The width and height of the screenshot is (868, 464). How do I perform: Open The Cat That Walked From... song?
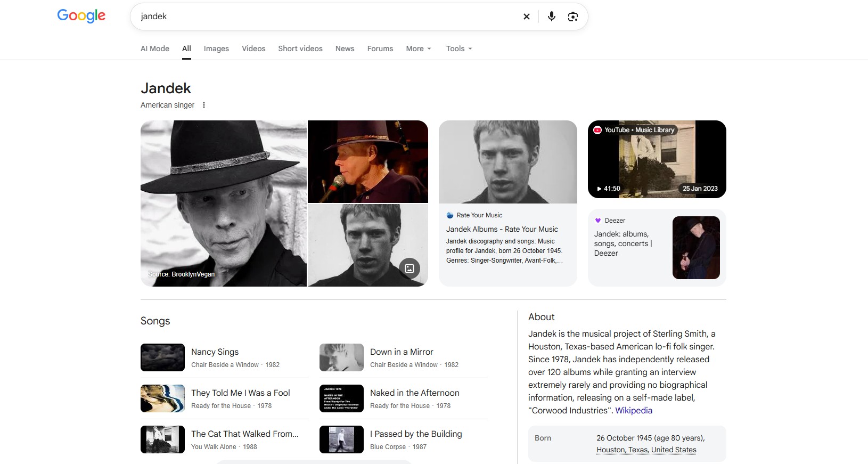tap(245, 434)
